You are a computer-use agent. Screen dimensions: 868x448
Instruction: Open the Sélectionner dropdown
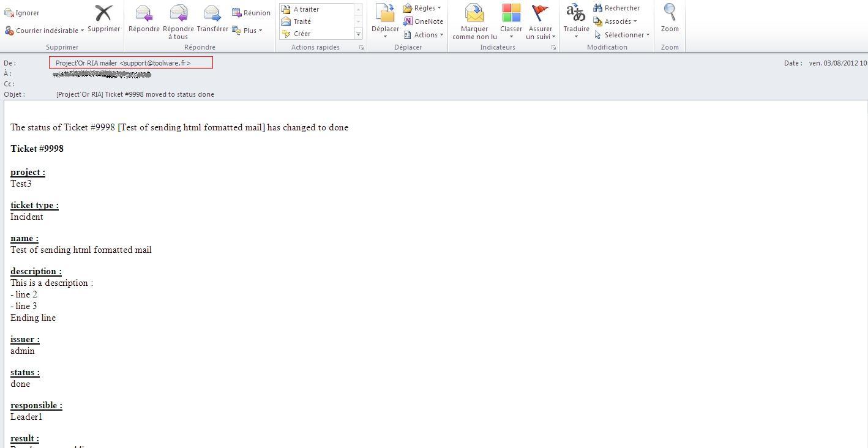pos(621,35)
